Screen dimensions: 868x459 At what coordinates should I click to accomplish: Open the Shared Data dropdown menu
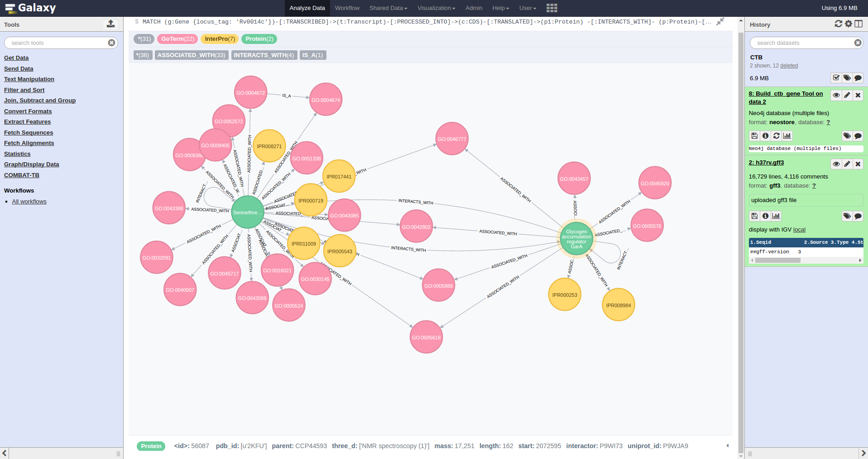pyautogui.click(x=388, y=8)
